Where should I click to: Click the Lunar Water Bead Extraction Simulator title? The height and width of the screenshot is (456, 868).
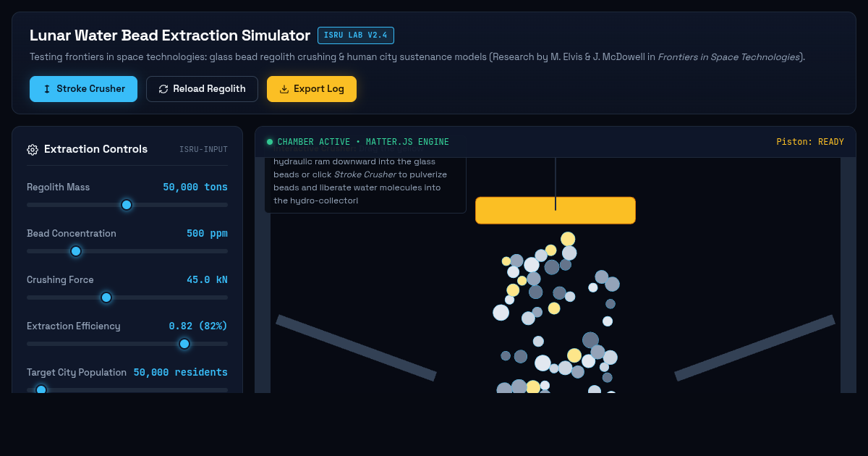(170, 35)
